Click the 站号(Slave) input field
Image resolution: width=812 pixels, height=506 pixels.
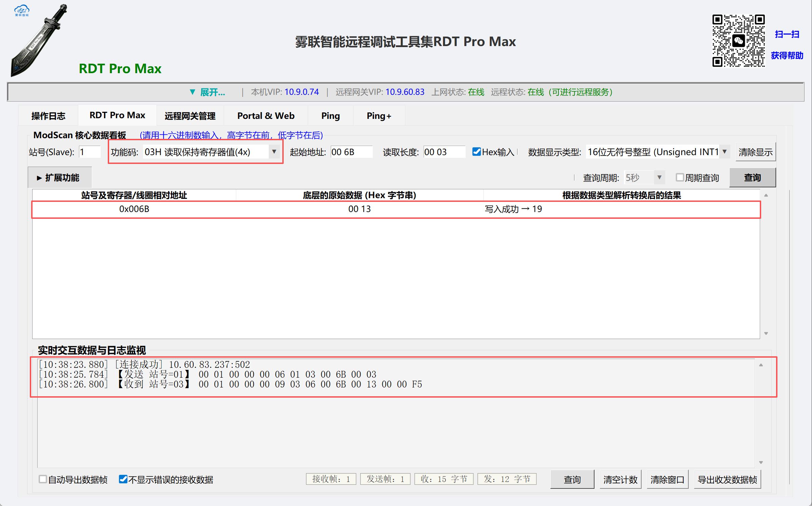[90, 152]
